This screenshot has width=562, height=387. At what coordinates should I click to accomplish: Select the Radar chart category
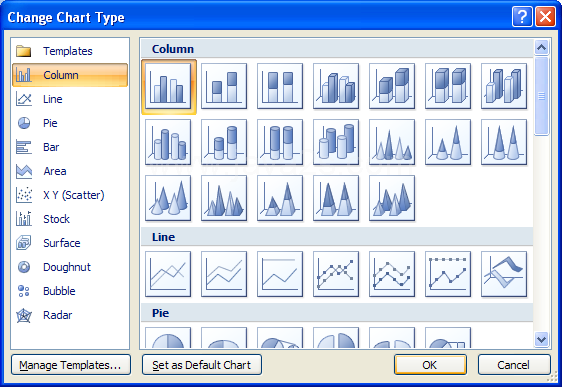coord(70,315)
